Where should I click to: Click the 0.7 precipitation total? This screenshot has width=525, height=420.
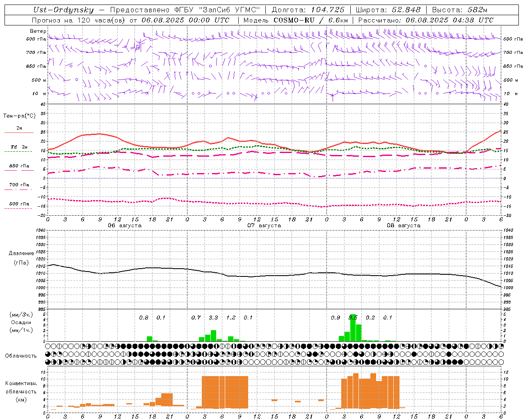pos(196,317)
